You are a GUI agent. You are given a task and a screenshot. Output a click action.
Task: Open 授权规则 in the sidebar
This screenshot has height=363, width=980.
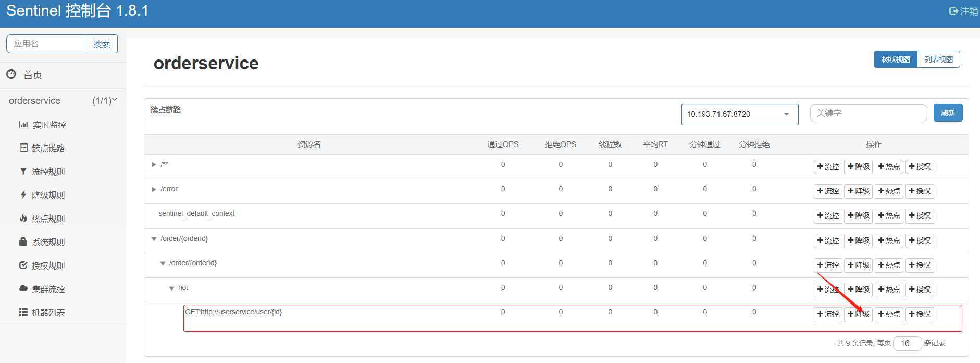coord(48,266)
